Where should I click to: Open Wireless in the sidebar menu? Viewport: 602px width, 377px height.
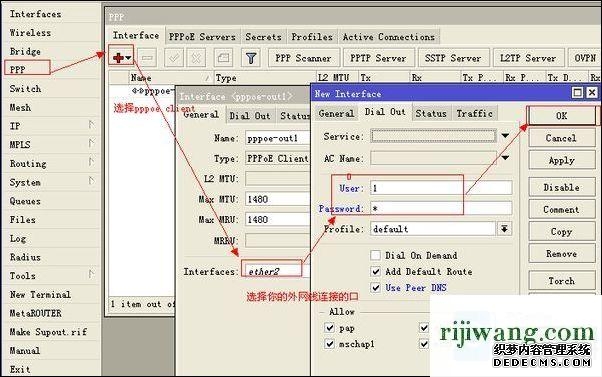[30, 33]
